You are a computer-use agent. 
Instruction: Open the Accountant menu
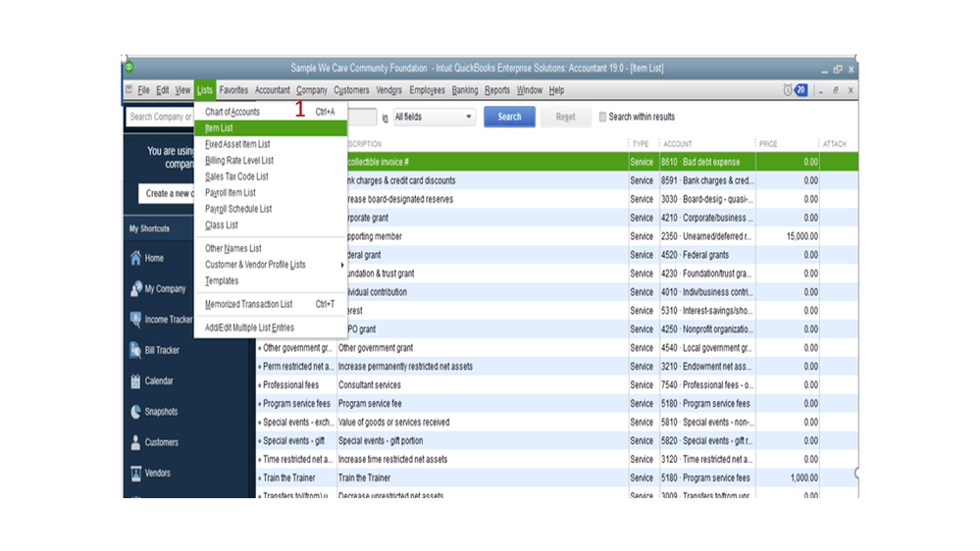click(x=272, y=90)
